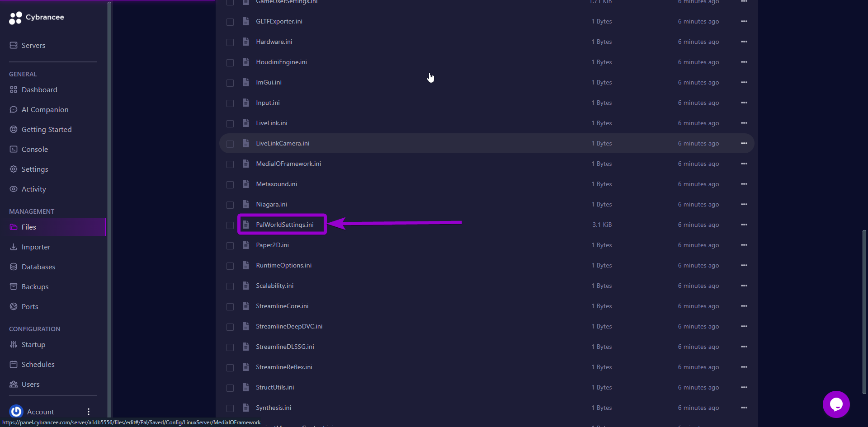Open the Console section icon
868x427 pixels.
coord(14,149)
